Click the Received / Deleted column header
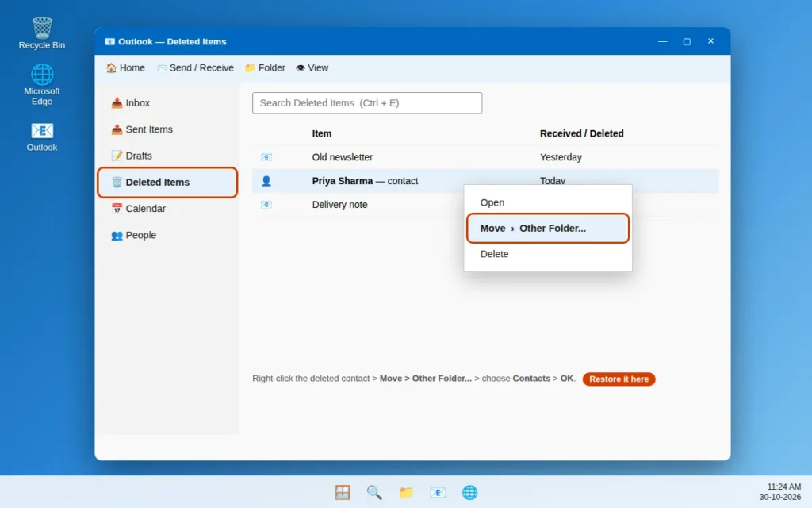This screenshot has width=812, height=508. pyautogui.click(x=581, y=133)
